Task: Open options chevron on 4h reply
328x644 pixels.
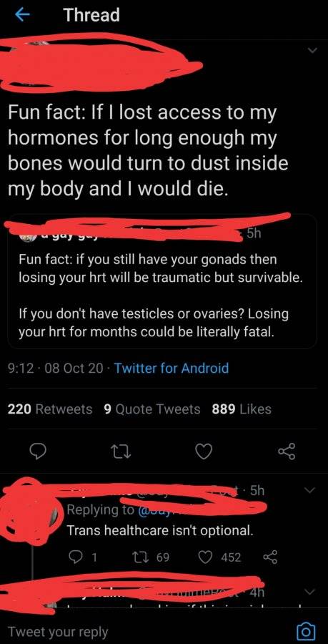Action: (311, 592)
